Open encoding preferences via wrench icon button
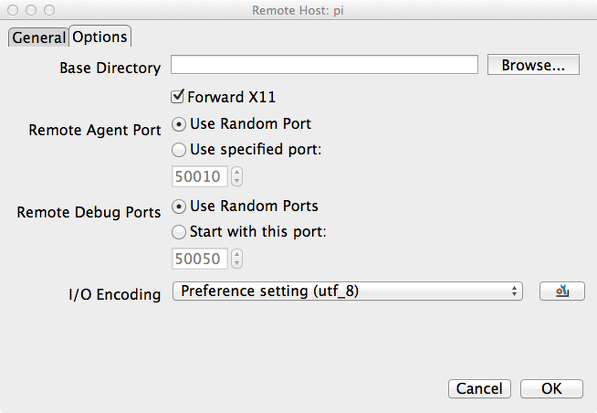The width and height of the screenshot is (597, 413). pos(562,291)
